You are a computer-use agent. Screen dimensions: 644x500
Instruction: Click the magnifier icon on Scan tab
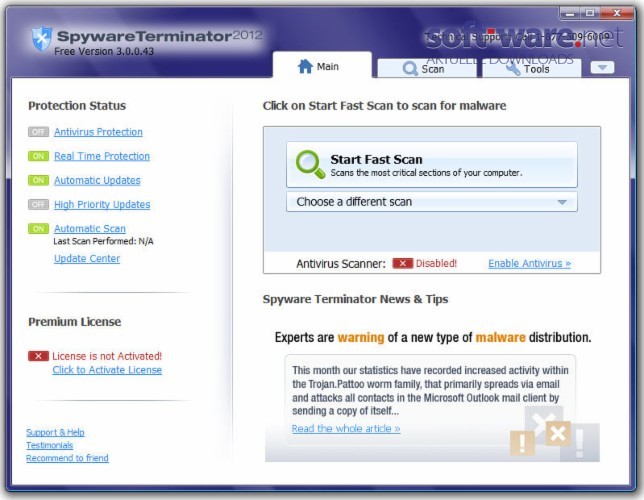click(410, 69)
